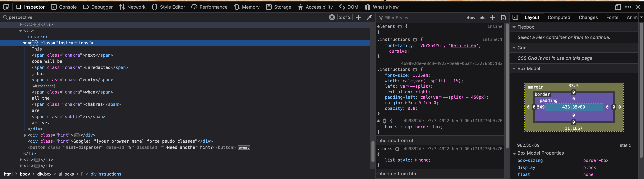Edit the padding-left value 549

540,107
